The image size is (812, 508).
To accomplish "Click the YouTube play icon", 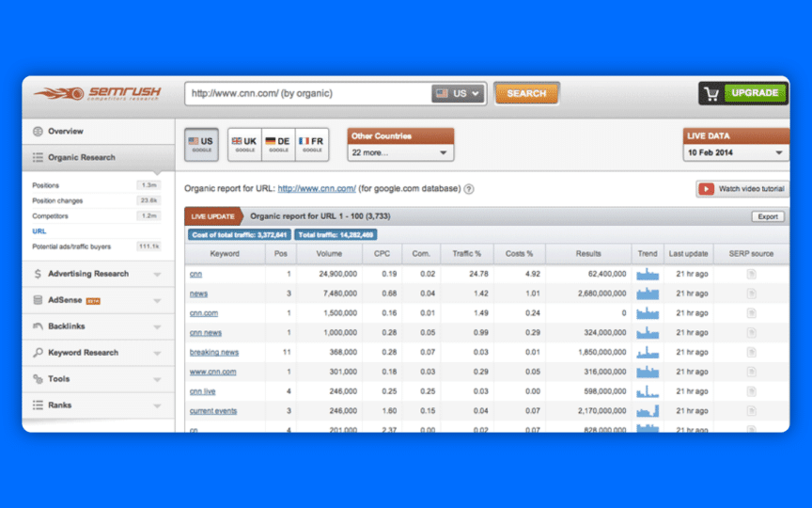I will 706,189.
